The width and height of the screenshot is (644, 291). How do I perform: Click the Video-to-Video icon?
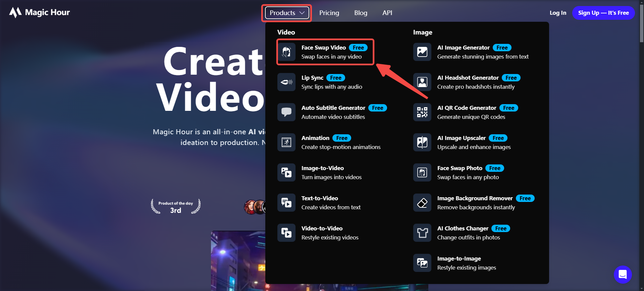point(286,233)
